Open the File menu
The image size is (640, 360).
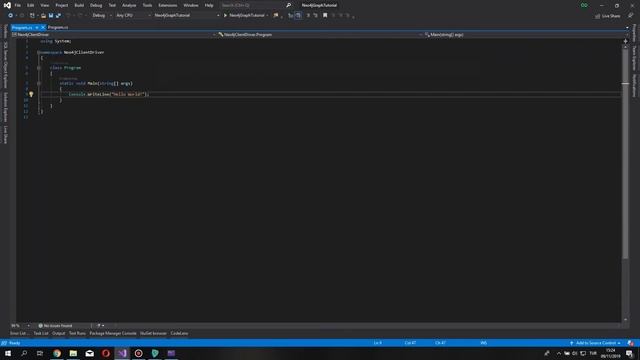[18, 5]
